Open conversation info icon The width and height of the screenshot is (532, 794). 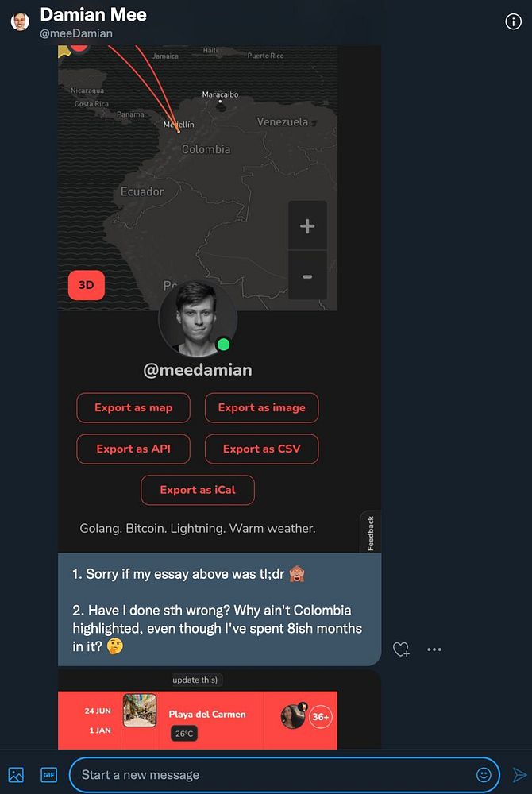pyautogui.click(x=513, y=21)
